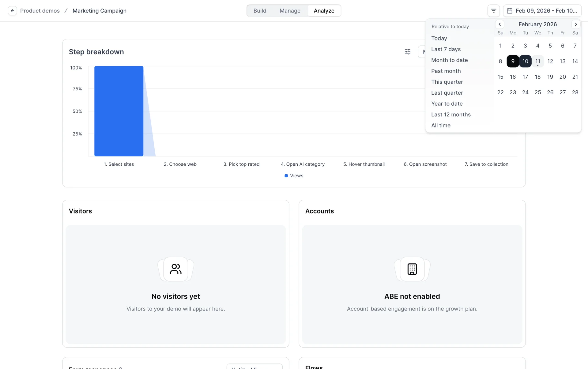Click the calendar icon in date field
This screenshot has width=588, height=369.
click(x=510, y=11)
